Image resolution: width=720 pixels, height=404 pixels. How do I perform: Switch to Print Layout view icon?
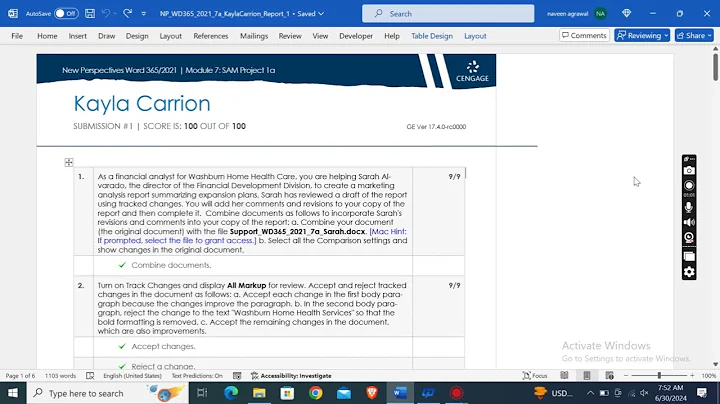point(587,376)
